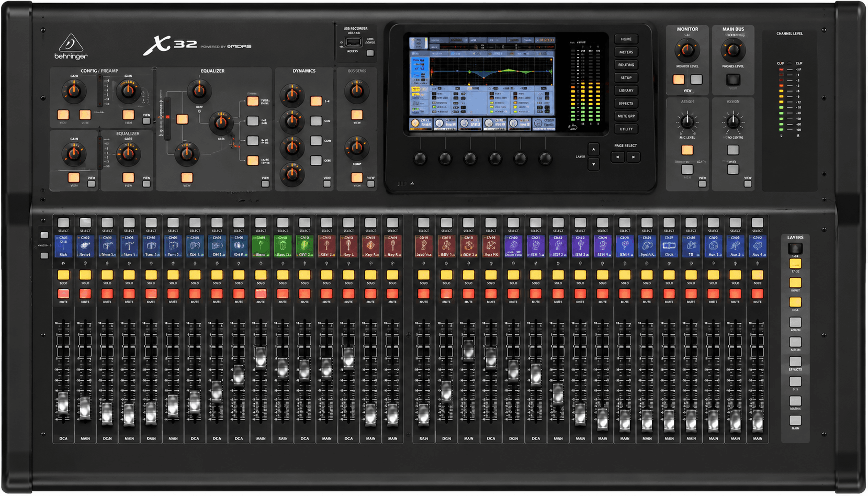The width and height of the screenshot is (868, 496).
Task: Click the Tom 1 channel fader
Action: (x=129, y=415)
